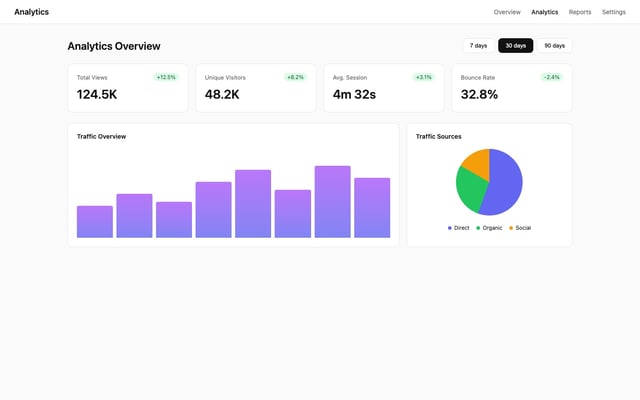Screen dimensions: 640x400
Task: Select the 4m 32s value
Action: click(354, 94)
